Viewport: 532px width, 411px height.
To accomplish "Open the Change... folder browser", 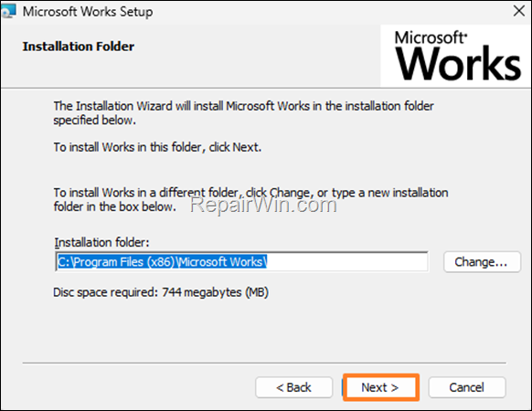I will (482, 262).
